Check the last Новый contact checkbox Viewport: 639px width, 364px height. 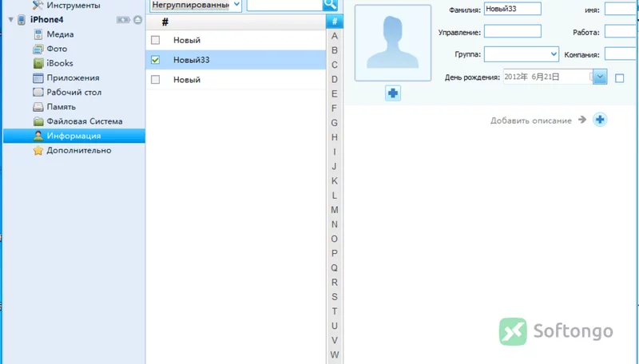tap(155, 79)
